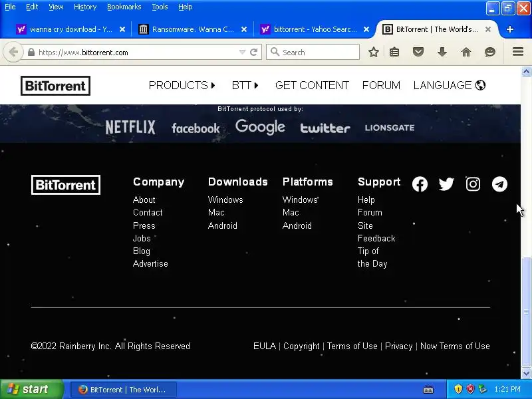Open Privacy footer link
This screenshot has height=399, width=532.
pyautogui.click(x=398, y=346)
